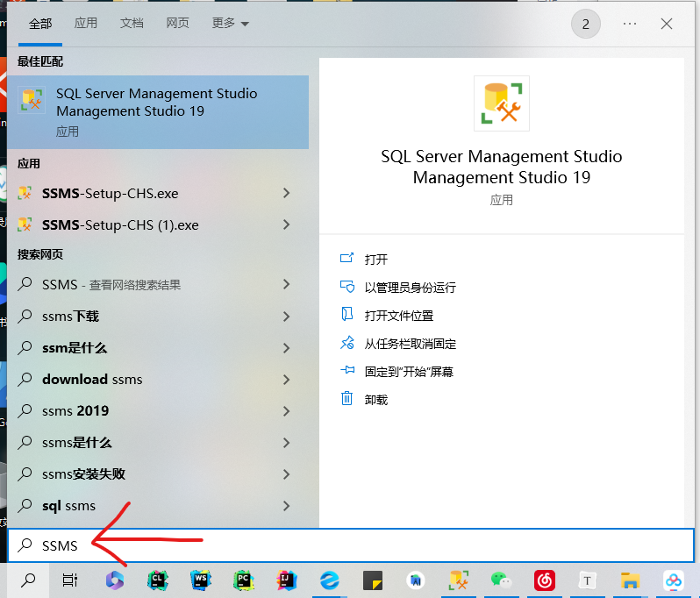Switch to the 应用 filter tab
The image size is (700, 598).
point(86,23)
